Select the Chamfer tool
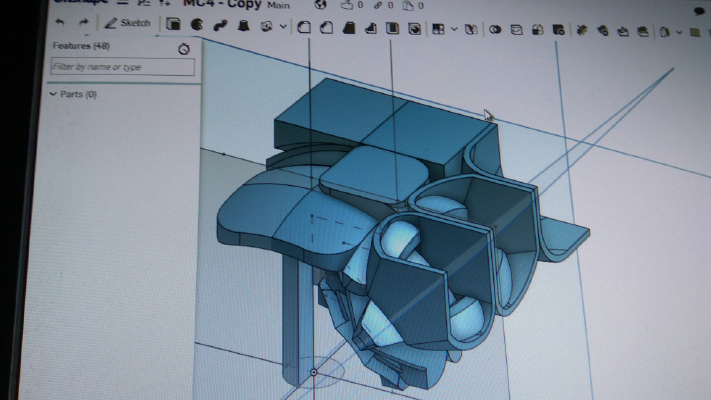The height and width of the screenshot is (400, 711). (326, 28)
